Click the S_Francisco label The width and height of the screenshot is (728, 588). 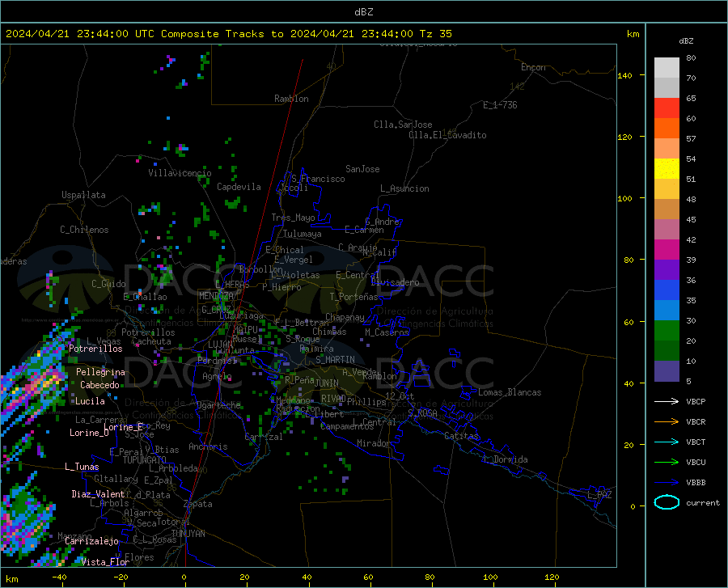coord(318,179)
